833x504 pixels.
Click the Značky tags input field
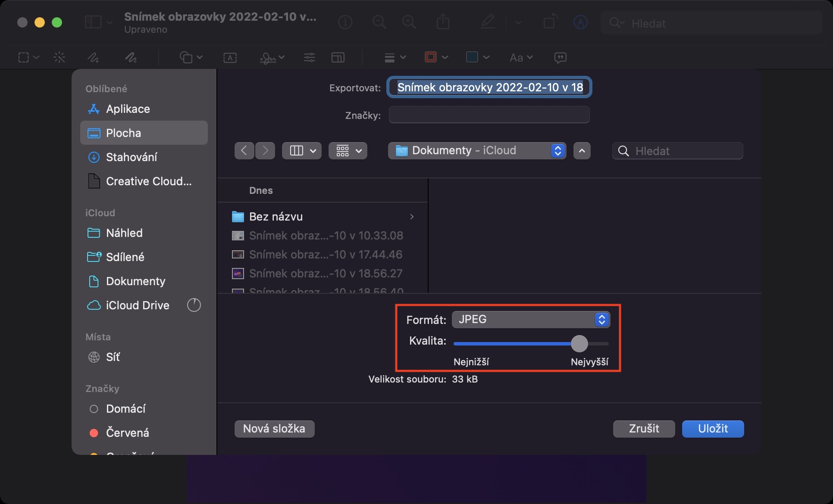tap(489, 115)
